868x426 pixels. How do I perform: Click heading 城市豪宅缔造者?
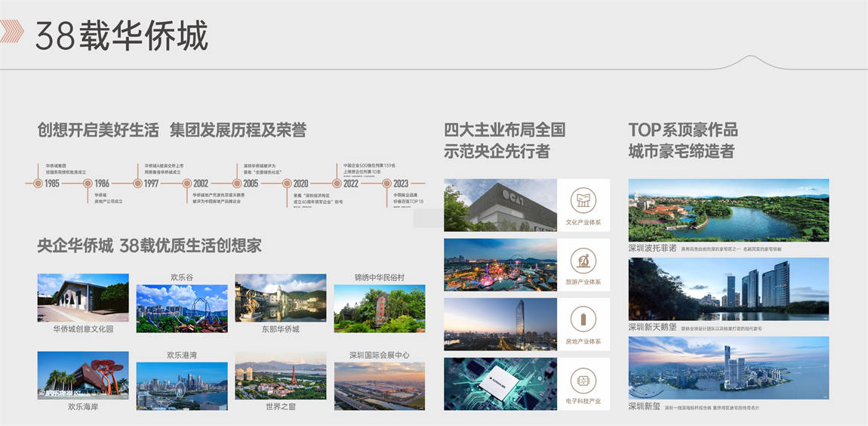click(682, 151)
